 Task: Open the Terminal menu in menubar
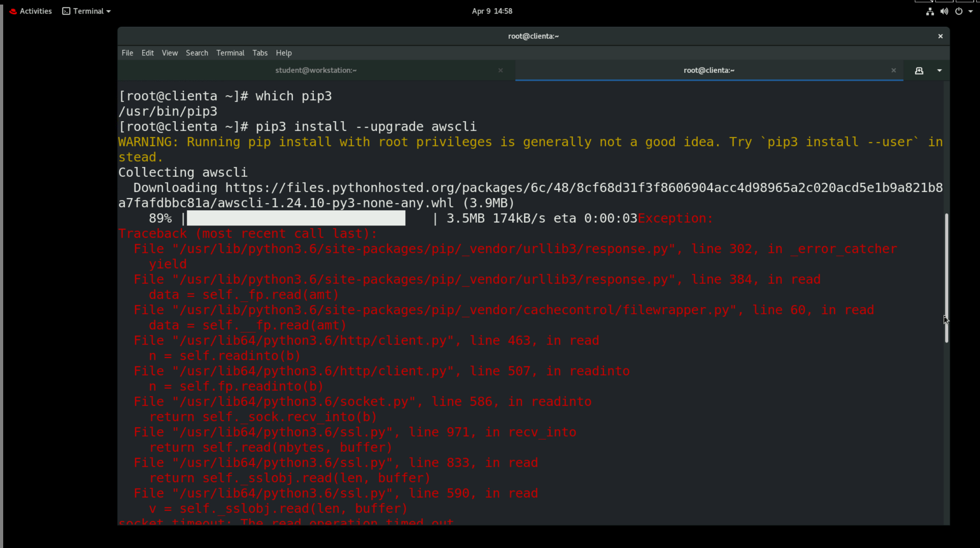230,53
